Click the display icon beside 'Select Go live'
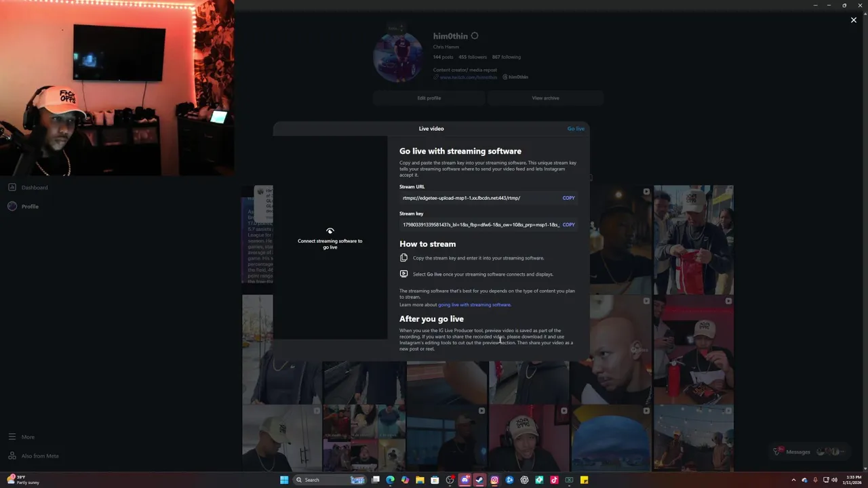This screenshot has width=868, height=488. (403, 274)
